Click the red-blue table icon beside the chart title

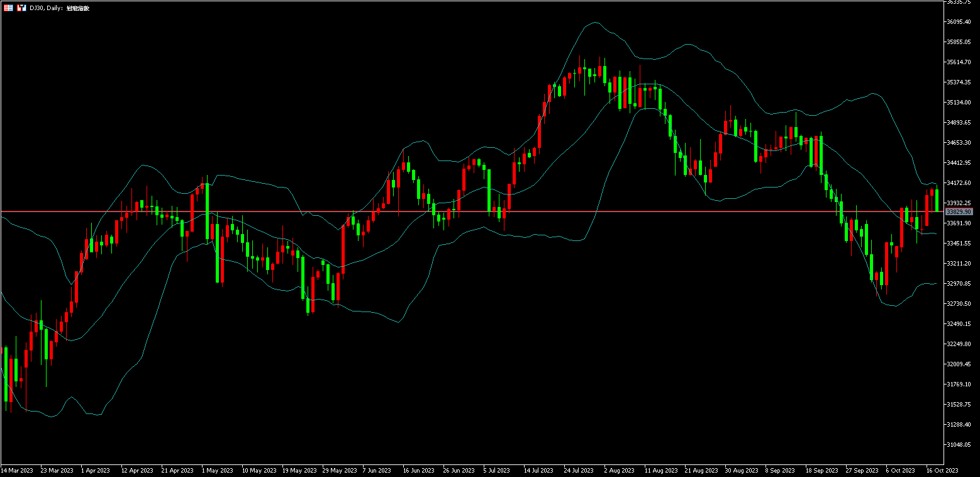8,8
